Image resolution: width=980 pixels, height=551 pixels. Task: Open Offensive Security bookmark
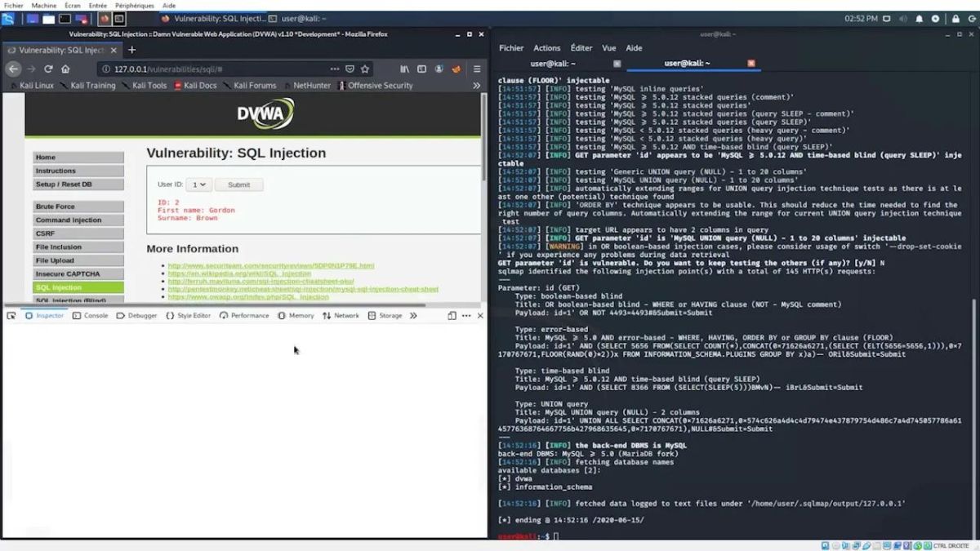tap(376, 85)
